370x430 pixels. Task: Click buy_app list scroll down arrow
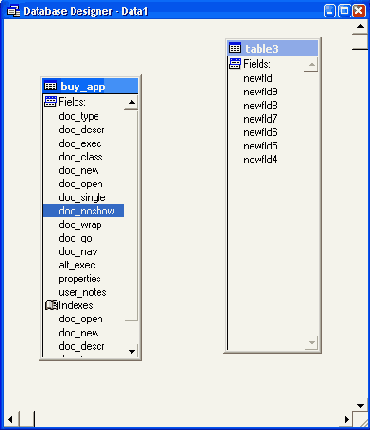click(132, 352)
